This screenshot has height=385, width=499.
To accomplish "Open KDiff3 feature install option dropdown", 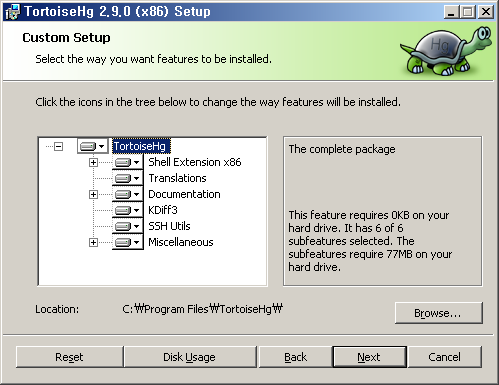I will 128,210.
